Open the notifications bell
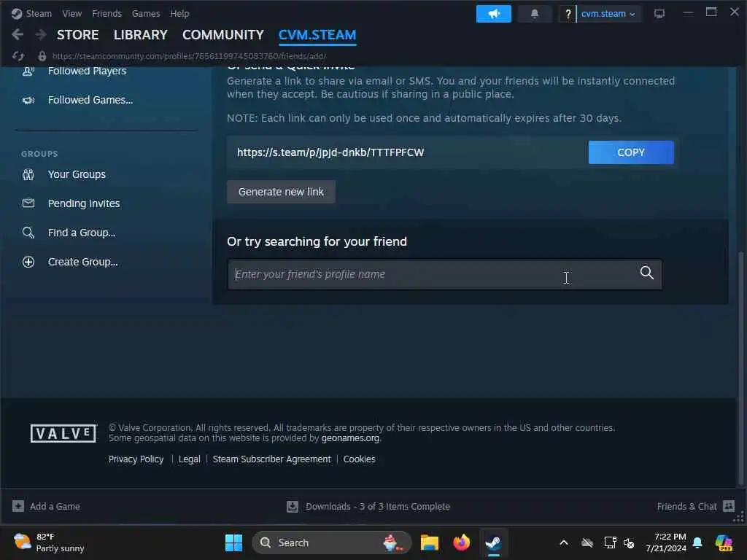This screenshot has height=560, width=747. (535, 14)
